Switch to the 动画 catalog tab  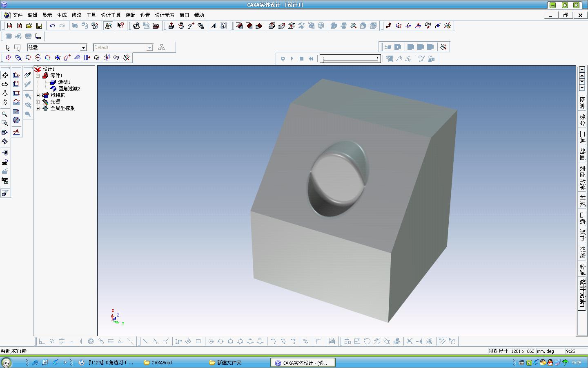[x=582, y=154]
